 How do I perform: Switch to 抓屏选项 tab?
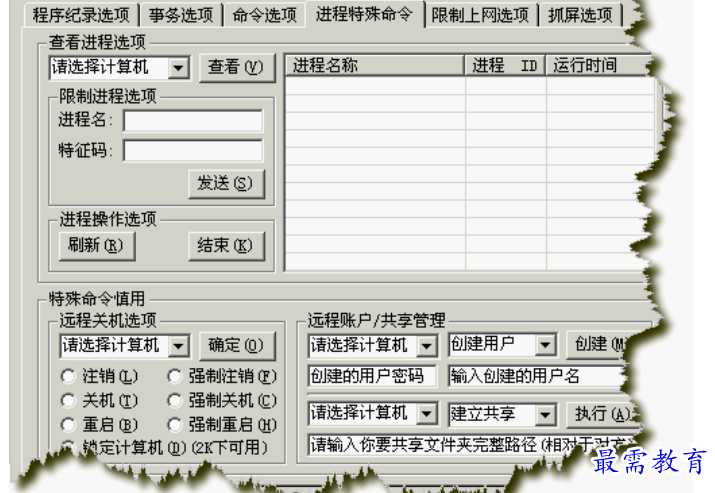click(x=580, y=15)
